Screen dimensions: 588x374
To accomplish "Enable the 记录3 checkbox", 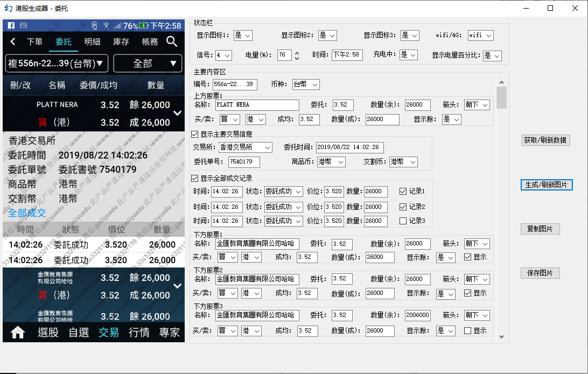I will click(403, 221).
